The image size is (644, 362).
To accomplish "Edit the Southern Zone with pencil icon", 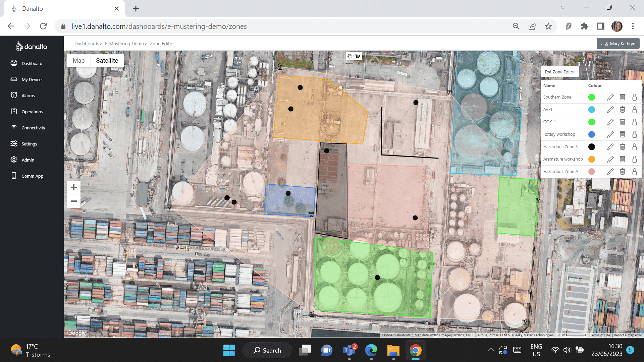I will (610, 97).
